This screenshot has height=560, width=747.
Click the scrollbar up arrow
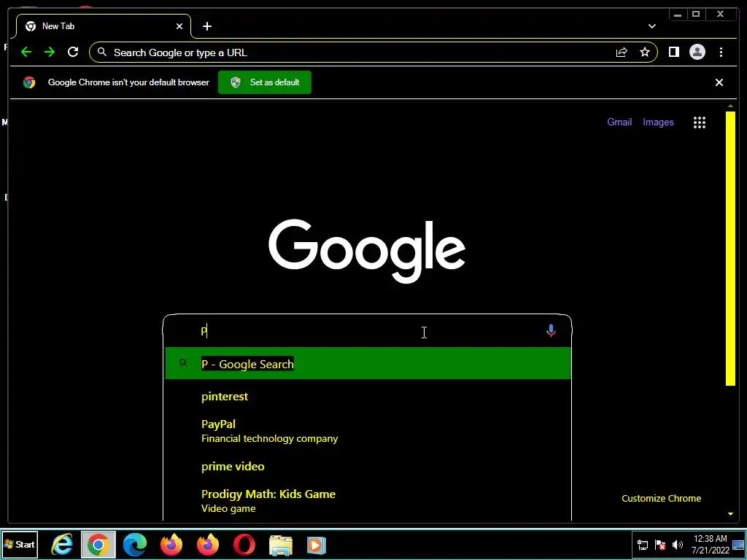click(730, 106)
